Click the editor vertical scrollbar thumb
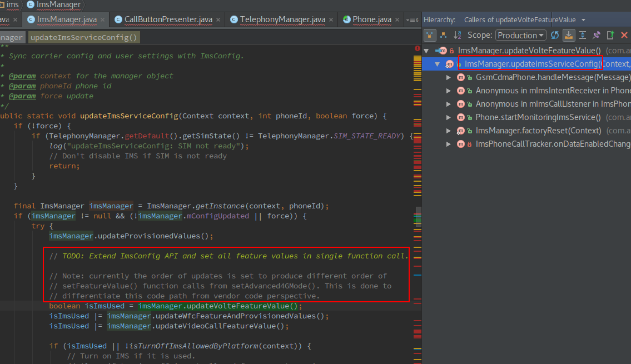This screenshot has width=631, height=364. click(x=418, y=216)
